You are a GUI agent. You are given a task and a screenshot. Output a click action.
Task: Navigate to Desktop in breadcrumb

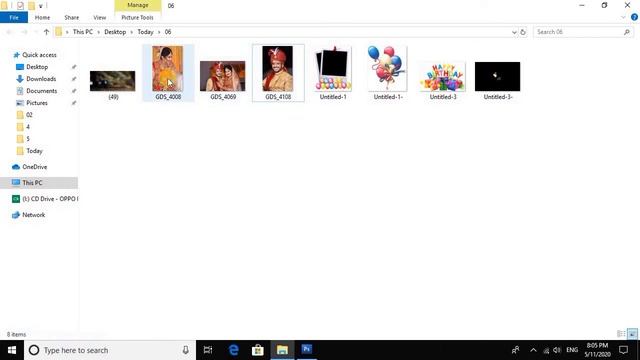click(115, 32)
